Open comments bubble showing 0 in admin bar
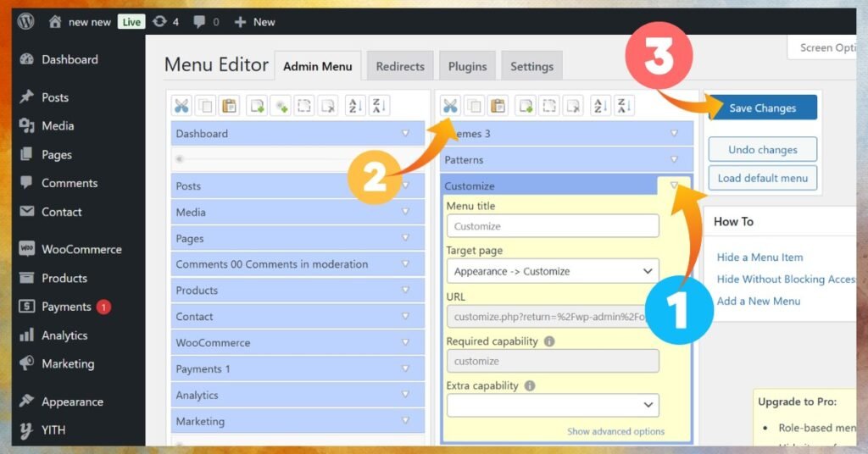The width and height of the screenshot is (868, 454). (206, 21)
